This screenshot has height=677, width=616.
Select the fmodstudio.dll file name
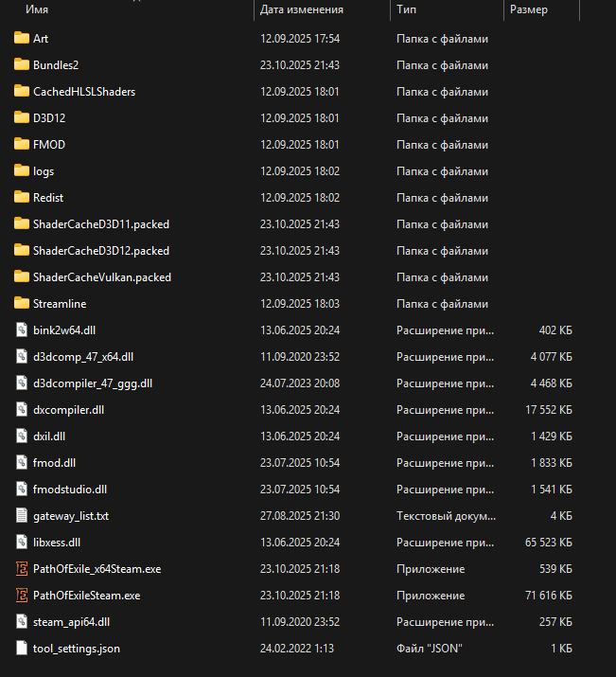pyautogui.click(x=70, y=490)
